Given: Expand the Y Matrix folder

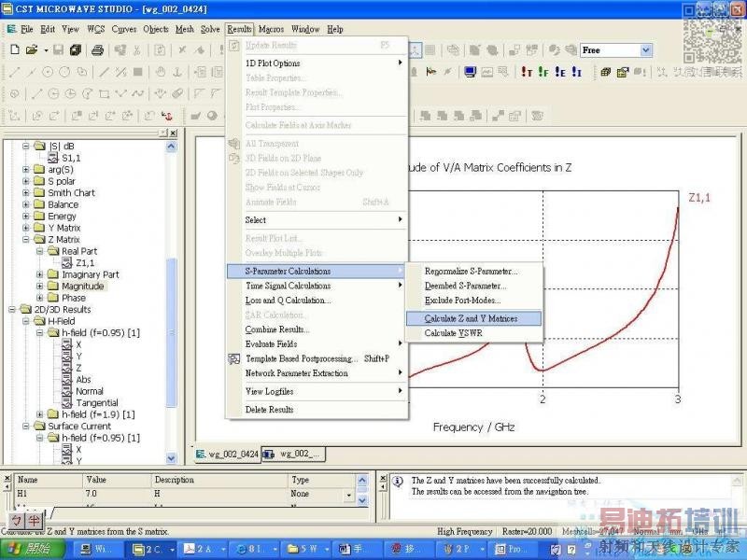Looking at the screenshot, I should [x=26, y=228].
